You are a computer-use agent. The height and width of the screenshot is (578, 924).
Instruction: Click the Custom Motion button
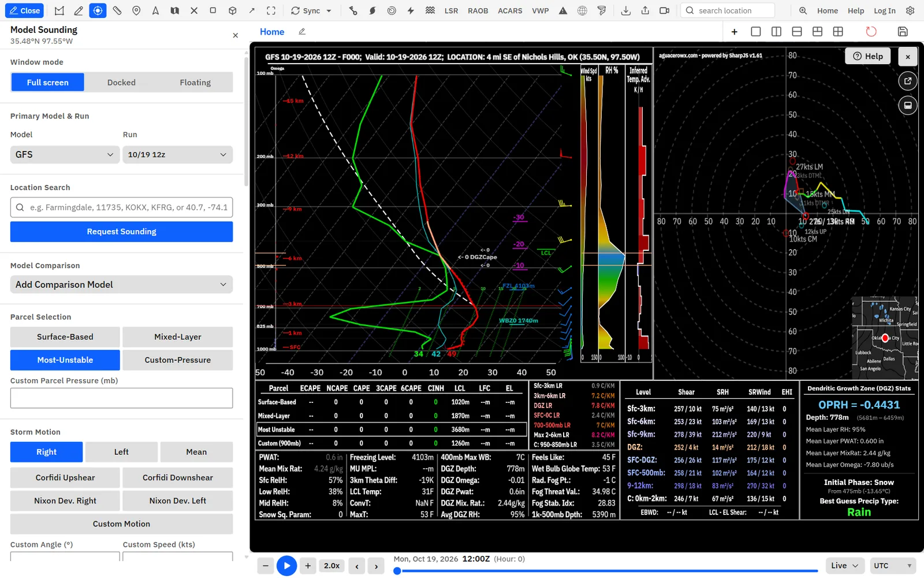click(x=121, y=524)
